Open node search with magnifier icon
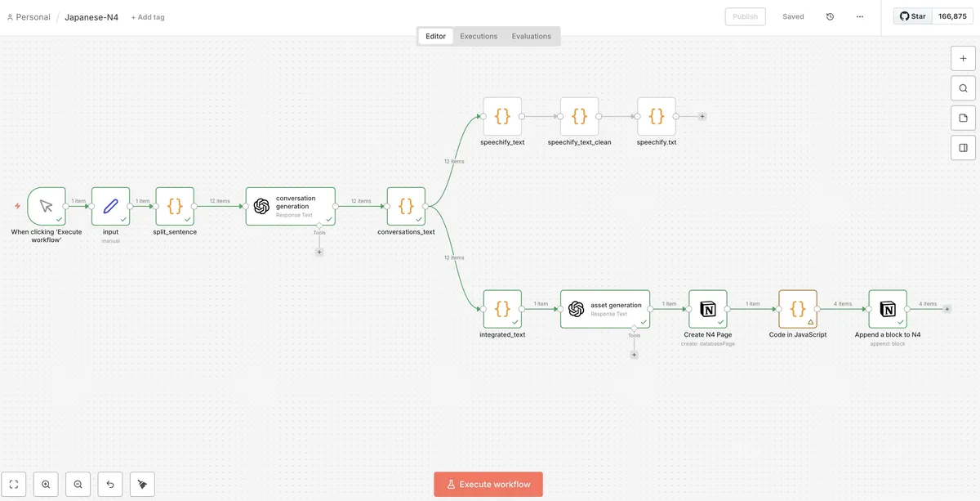The width and height of the screenshot is (980, 501). [x=963, y=88]
